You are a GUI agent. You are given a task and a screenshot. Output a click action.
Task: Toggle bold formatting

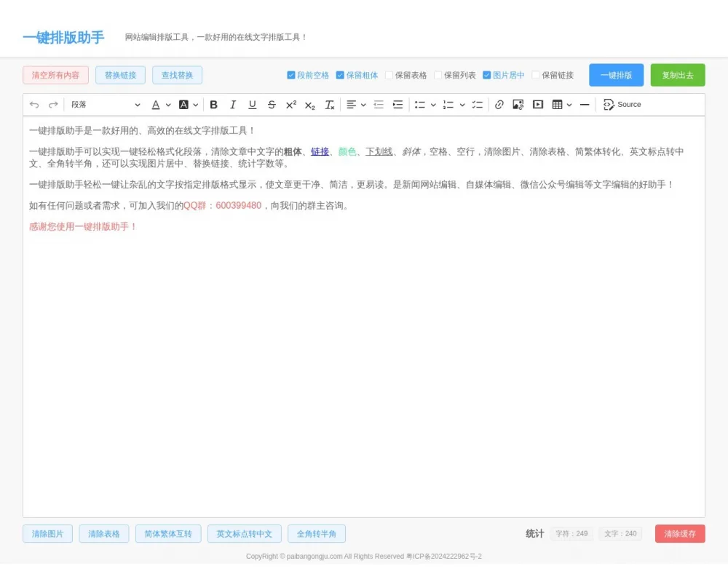click(x=213, y=105)
